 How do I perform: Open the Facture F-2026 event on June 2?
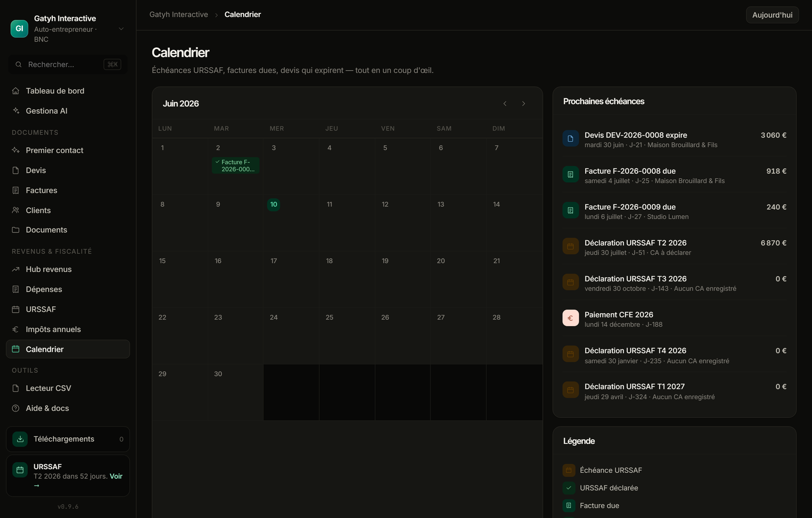pyautogui.click(x=235, y=166)
